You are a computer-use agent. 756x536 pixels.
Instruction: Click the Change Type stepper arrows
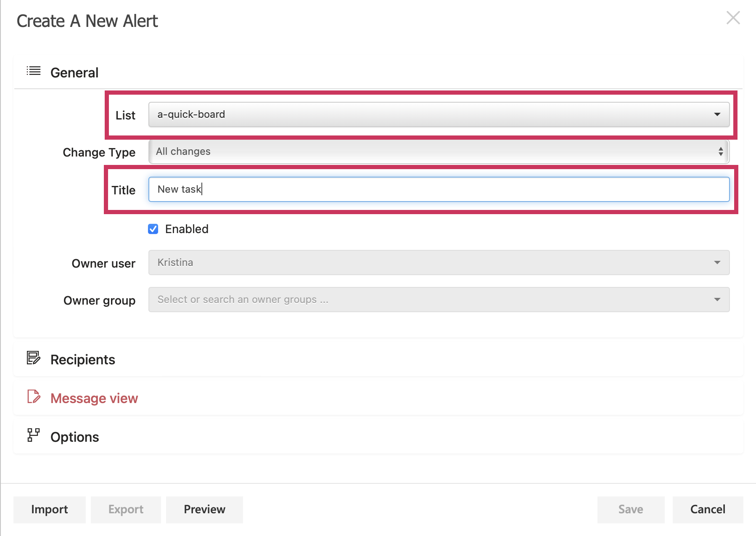tap(720, 151)
